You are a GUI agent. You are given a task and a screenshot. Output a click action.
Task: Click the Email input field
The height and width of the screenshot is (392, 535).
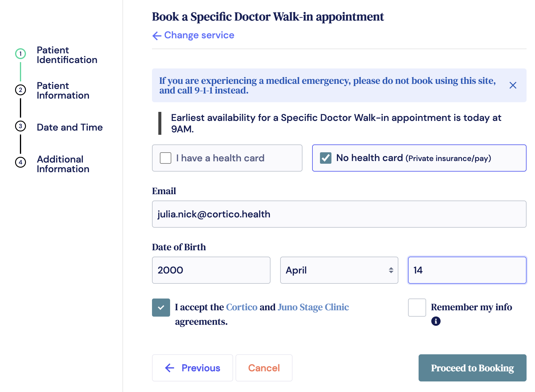coord(339,214)
